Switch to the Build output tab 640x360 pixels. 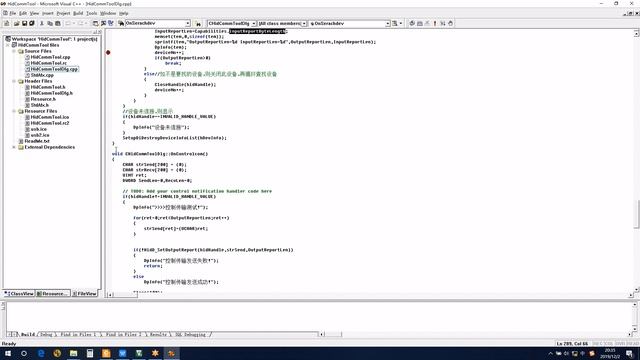click(x=28, y=334)
